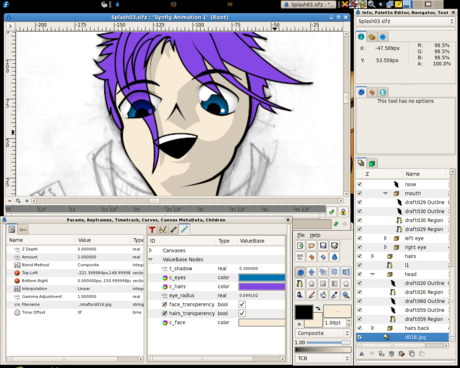Open the Splash03.sifz canvas dropdown
This screenshot has height=368, width=460.
pyautogui.click(x=405, y=21)
